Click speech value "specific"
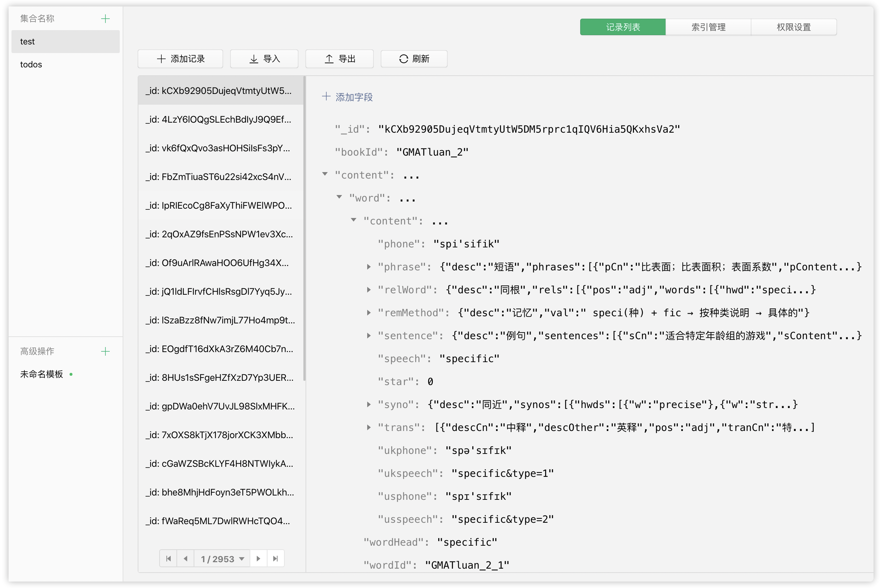880x588 pixels. click(x=469, y=359)
